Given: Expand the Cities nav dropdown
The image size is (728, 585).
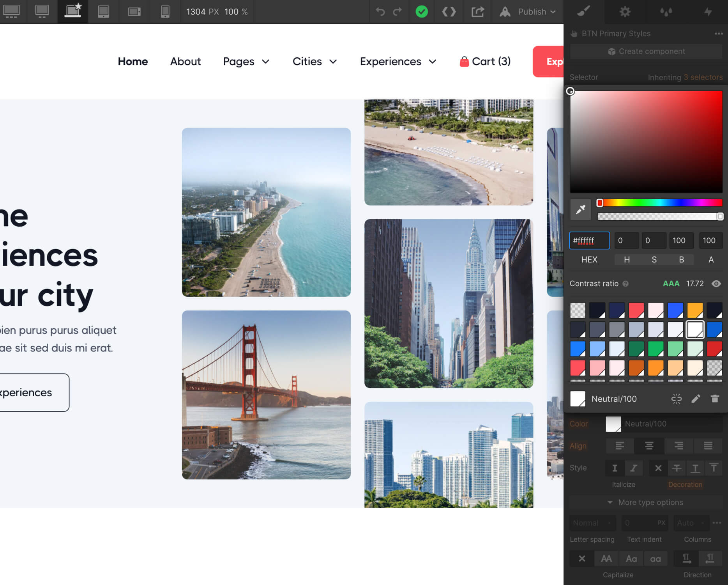Looking at the screenshot, I should click(315, 62).
